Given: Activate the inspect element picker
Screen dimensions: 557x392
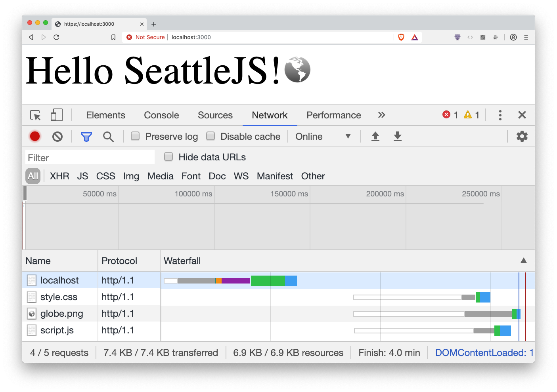Looking at the screenshot, I should point(35,115).
